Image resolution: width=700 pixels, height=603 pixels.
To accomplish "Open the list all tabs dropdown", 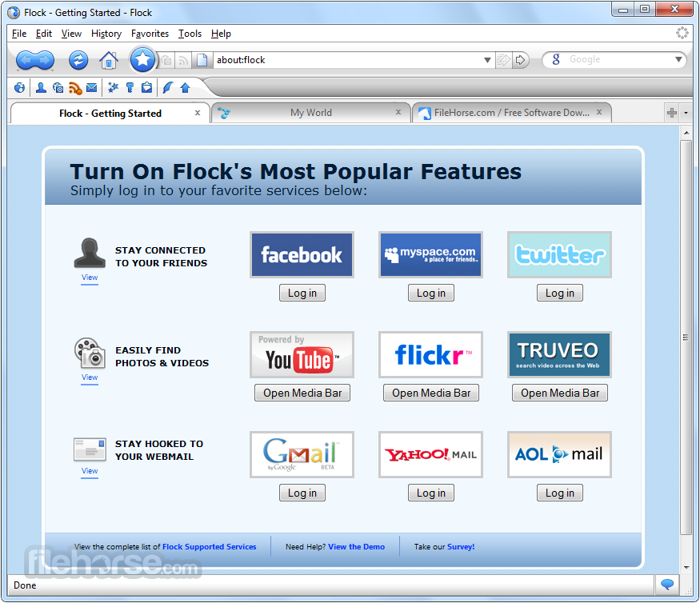I will coord(686,113).
